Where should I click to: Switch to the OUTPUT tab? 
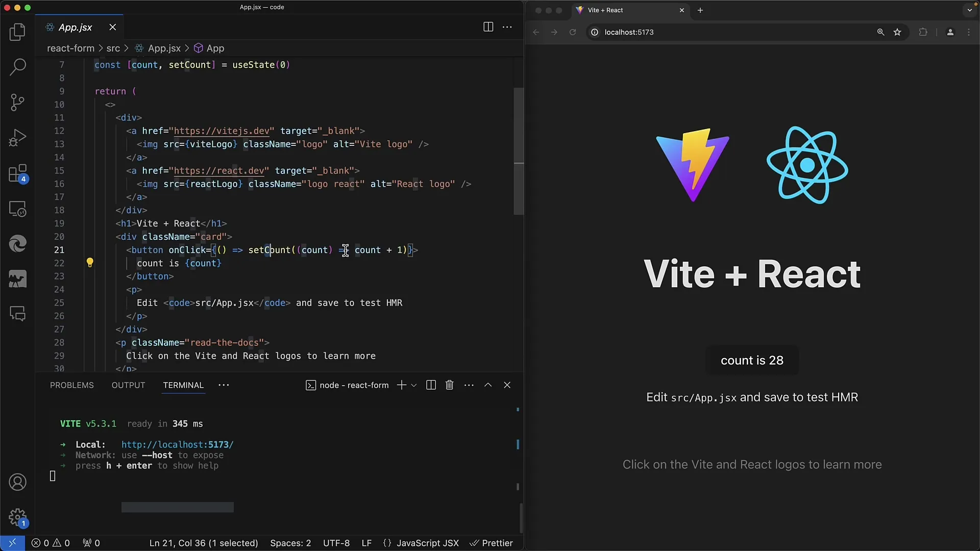point(128,385)
